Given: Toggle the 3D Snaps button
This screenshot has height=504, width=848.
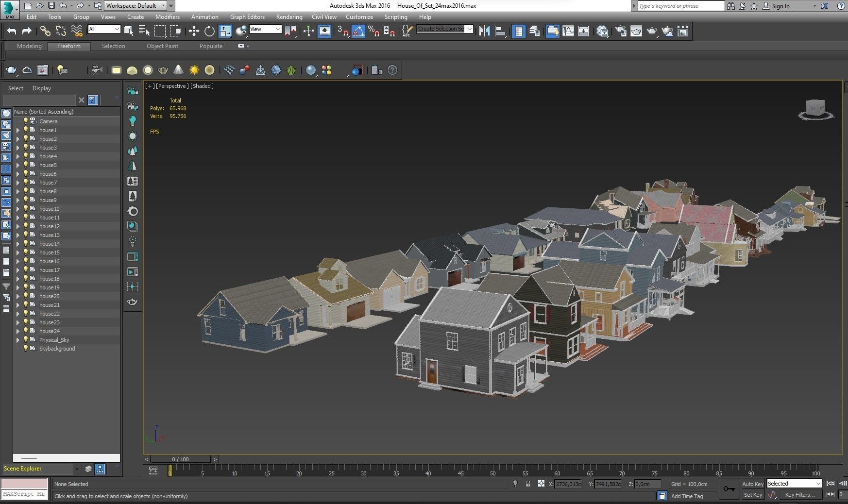Looking at the screenshot, I should pos(343,31).
